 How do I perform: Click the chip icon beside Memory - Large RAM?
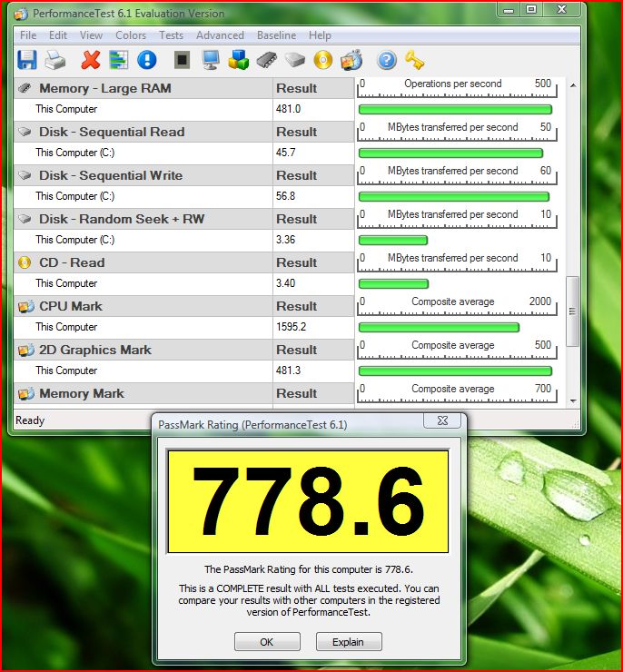pyautogui.click(x=25, y=88)
